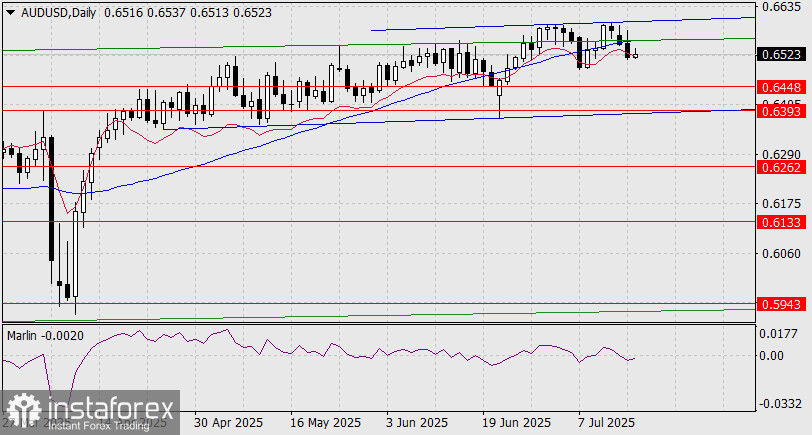Click the 16 May 2025 date label
Image resolution: width=812 pixels, height=435 pixels.
[325, 423]
